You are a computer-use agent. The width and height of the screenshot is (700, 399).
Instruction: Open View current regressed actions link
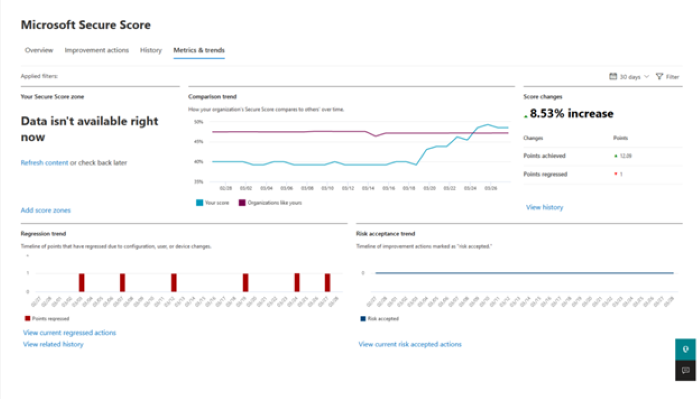point(69,332)
